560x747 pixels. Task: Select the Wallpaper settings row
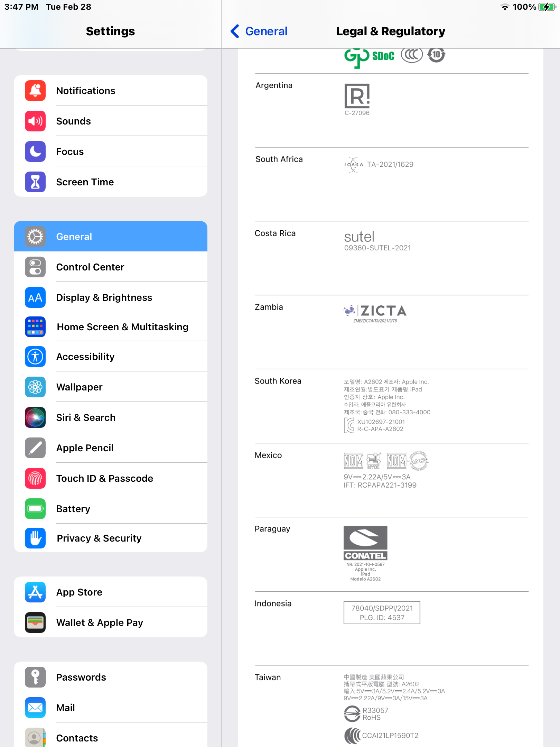(111, 387)
